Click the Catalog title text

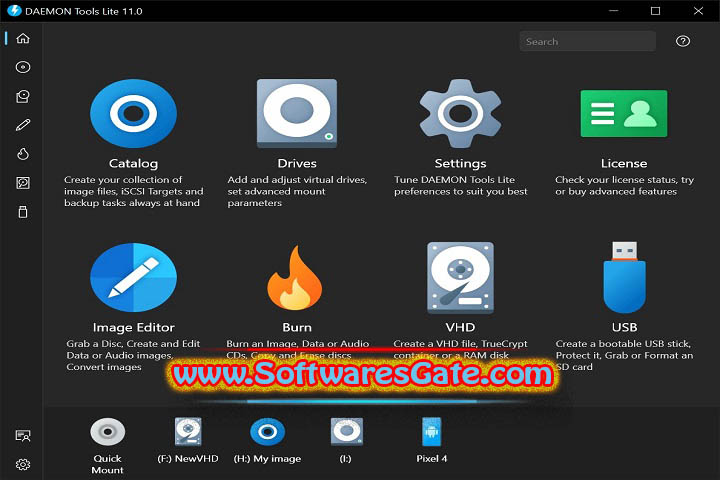point(133,164)
